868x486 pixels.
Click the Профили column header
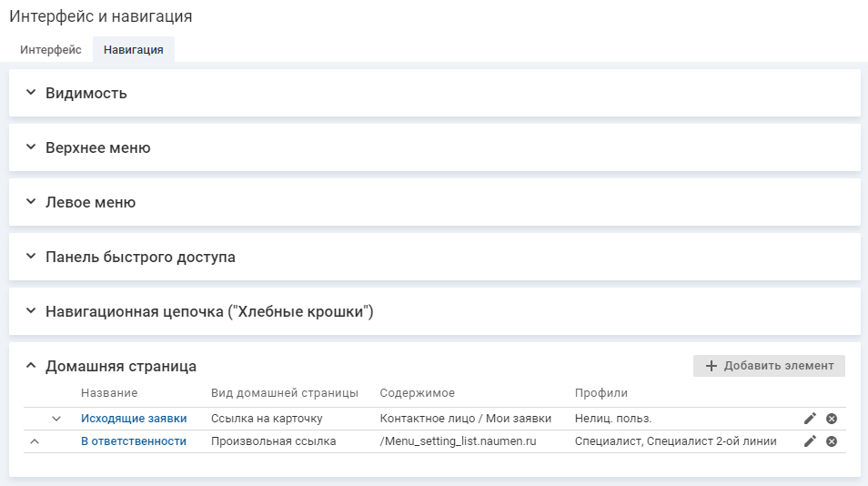[601, 393]
